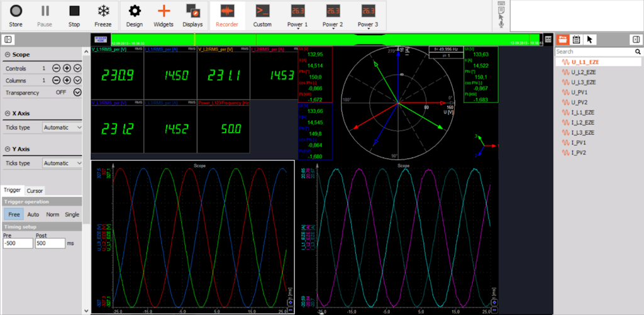The image size is (644, 315).
Task: Click the pointer event marker icon
Action: point(501,17)
